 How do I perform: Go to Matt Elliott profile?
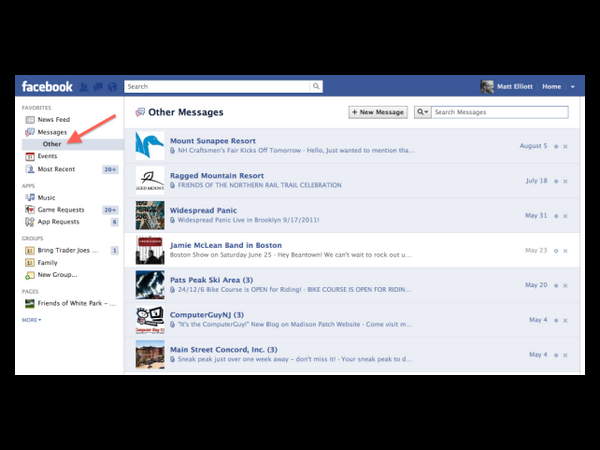pos(515,86)
